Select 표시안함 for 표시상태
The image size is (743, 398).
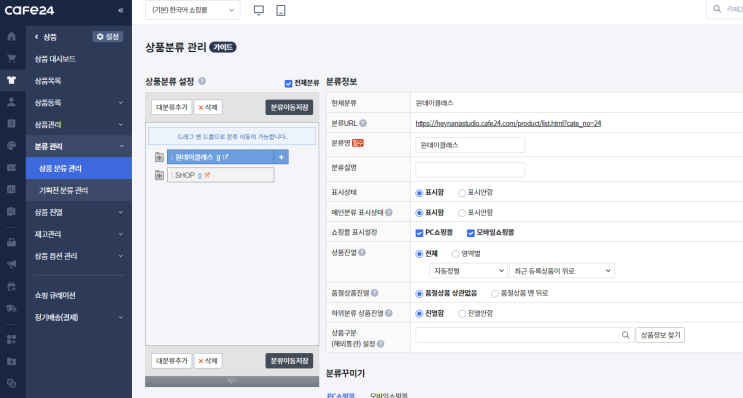[462, 193]
